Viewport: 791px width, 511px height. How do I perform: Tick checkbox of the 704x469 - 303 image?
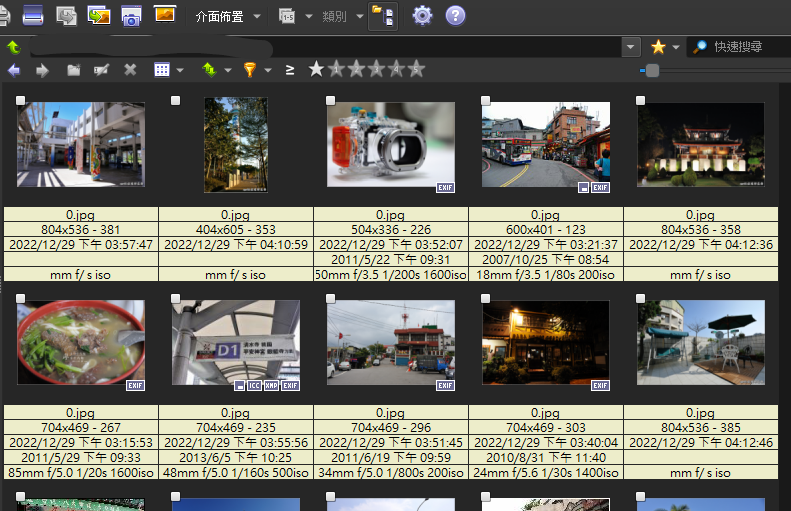click(485, 299)
